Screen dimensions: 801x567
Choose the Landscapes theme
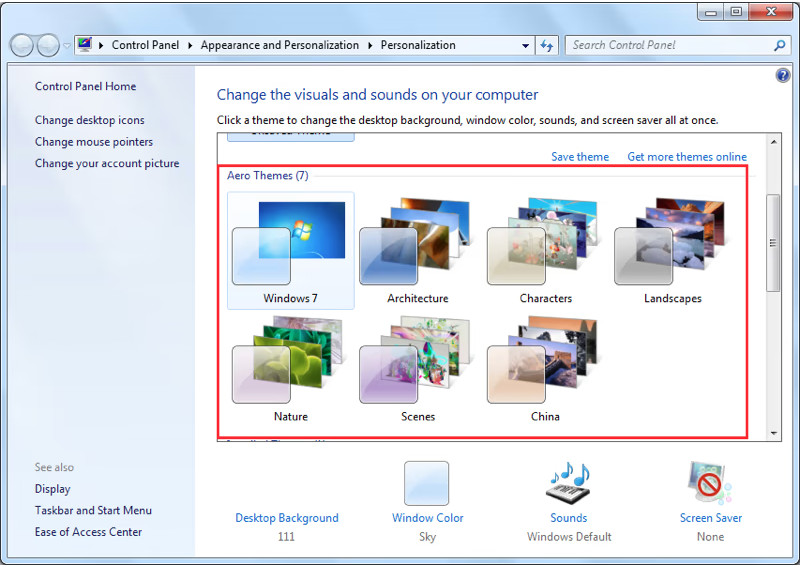tap(672, 250)
